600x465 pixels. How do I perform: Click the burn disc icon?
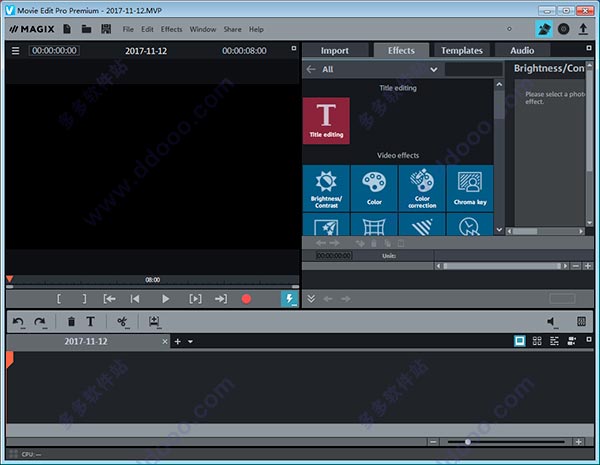click(563, 29)
